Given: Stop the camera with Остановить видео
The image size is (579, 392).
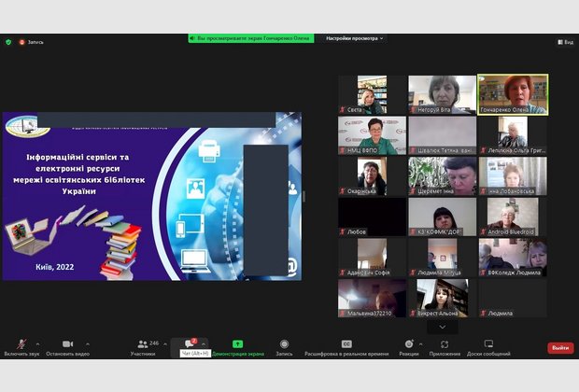Looking at the screenshot, I should (67, 344).
